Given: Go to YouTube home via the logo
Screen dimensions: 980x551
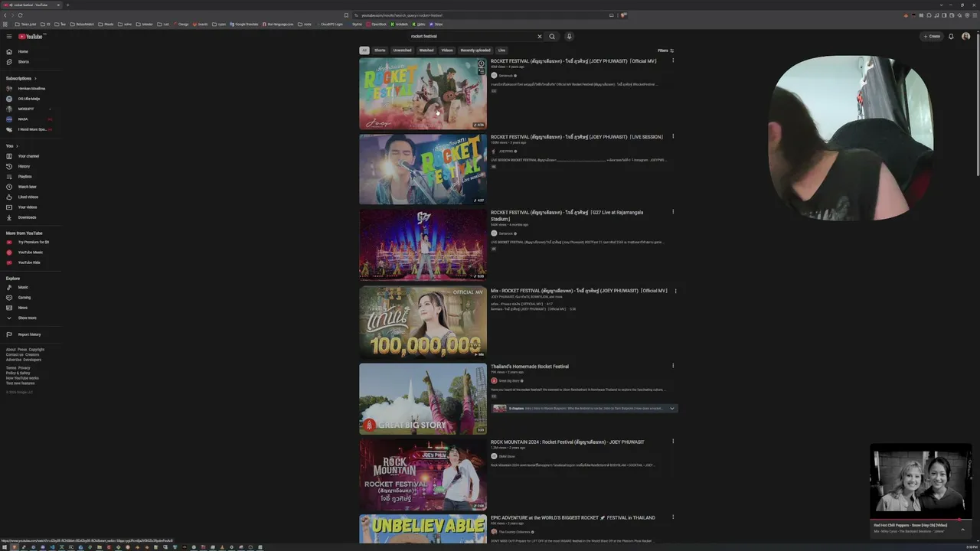Looking at the screenshot, I should [31, 36].
